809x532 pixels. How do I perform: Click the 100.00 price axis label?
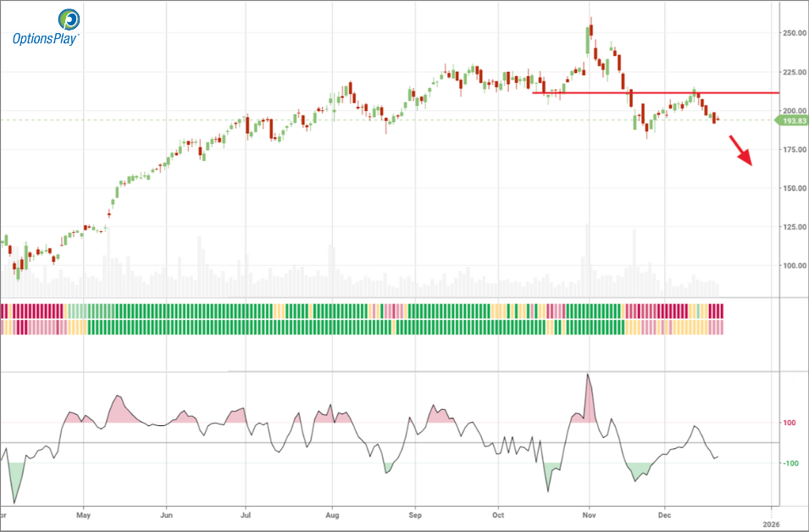pyautogui.click(x=795, y=266)
